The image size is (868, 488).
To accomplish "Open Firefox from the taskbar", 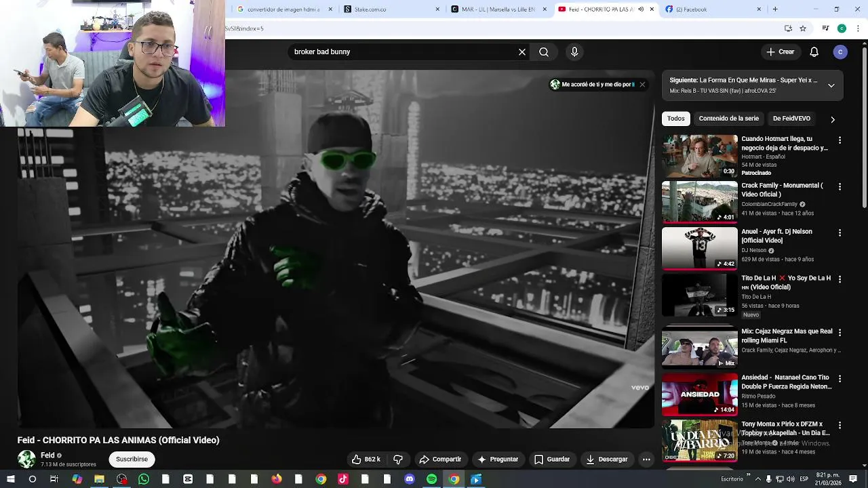I will coord(277,479).
